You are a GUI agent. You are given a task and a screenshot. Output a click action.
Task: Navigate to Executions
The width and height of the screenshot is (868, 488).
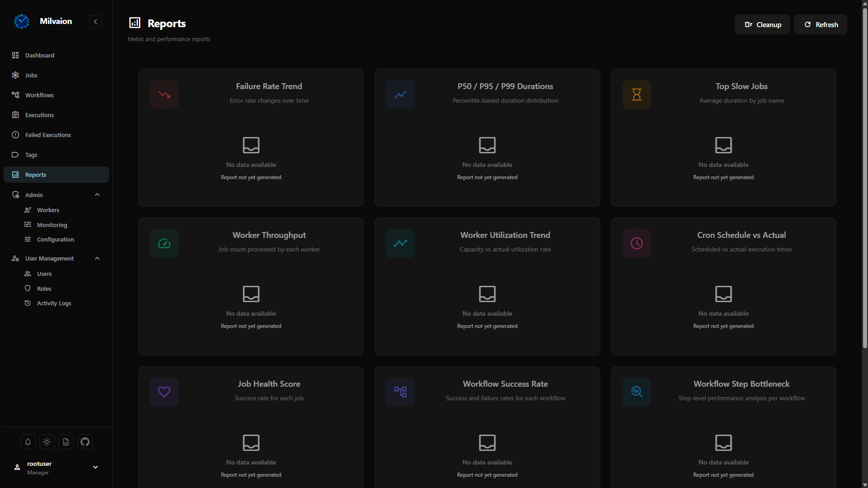pos(56,115)
